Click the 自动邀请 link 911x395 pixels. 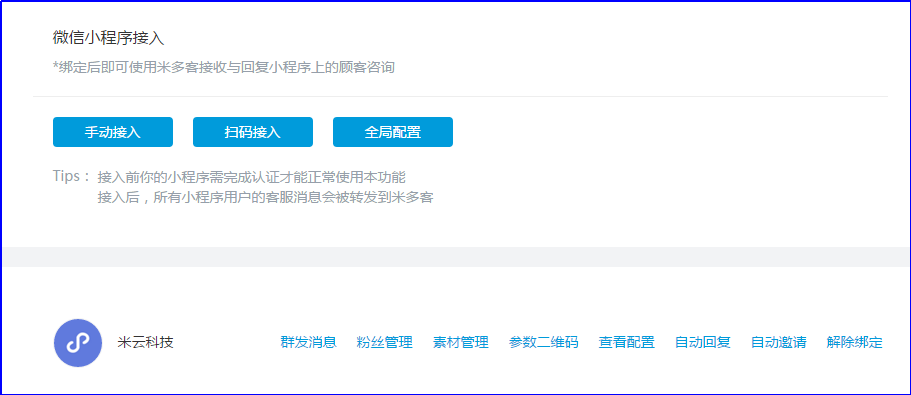(779, 342)
